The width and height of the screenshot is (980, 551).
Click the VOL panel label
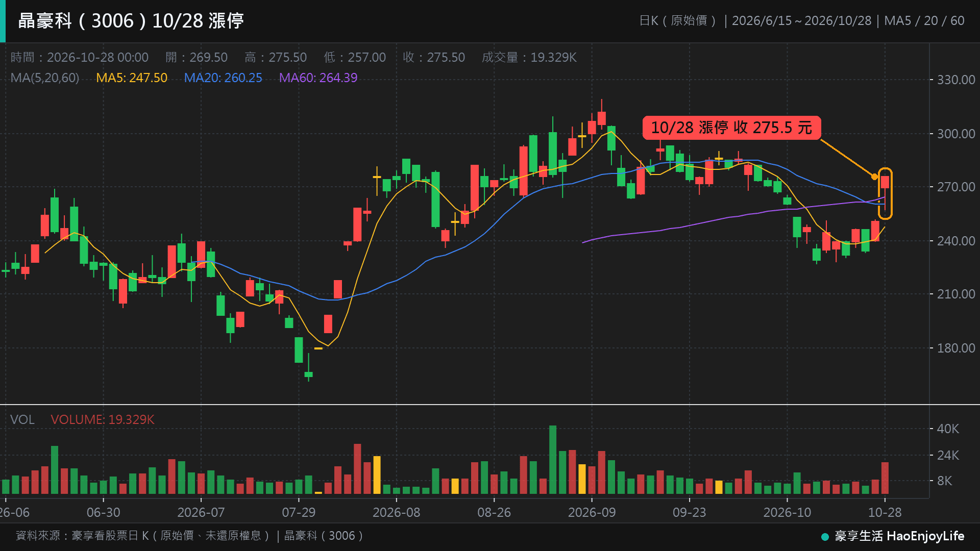tap(22, 419)
